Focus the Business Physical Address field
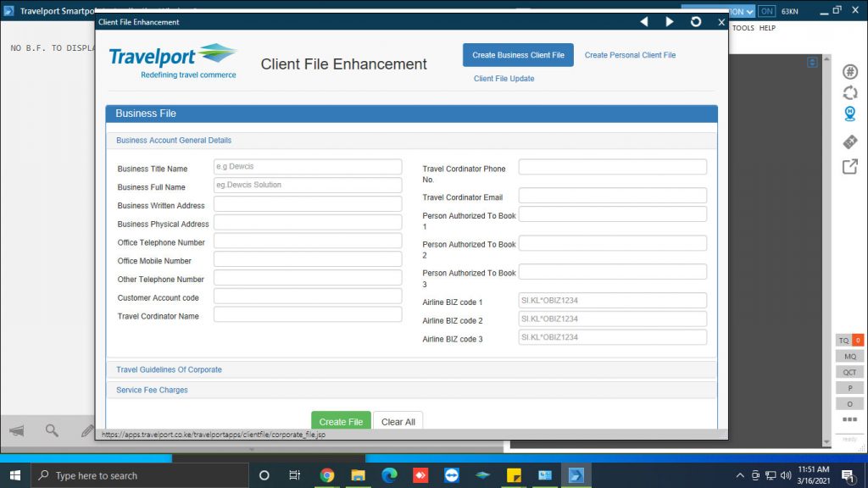Image resolution: width=868 pixels, height=488 pixels. click(308, 222)
